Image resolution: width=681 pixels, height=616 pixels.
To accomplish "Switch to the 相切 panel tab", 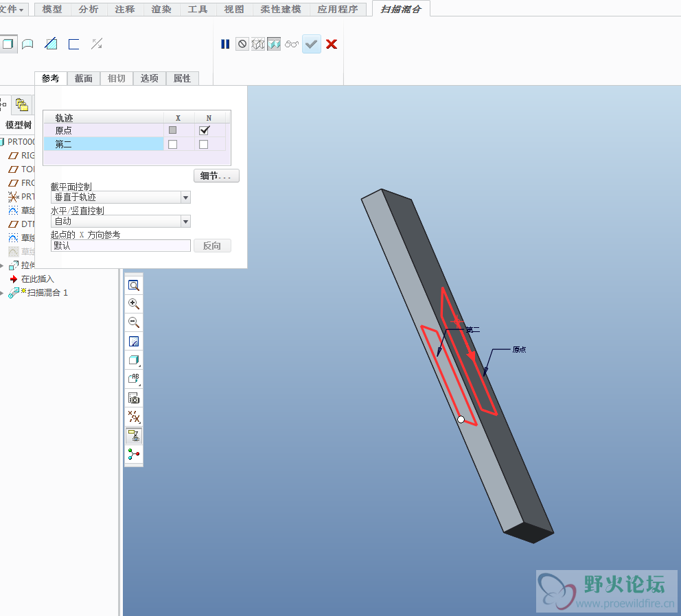I will click(117, 78).
